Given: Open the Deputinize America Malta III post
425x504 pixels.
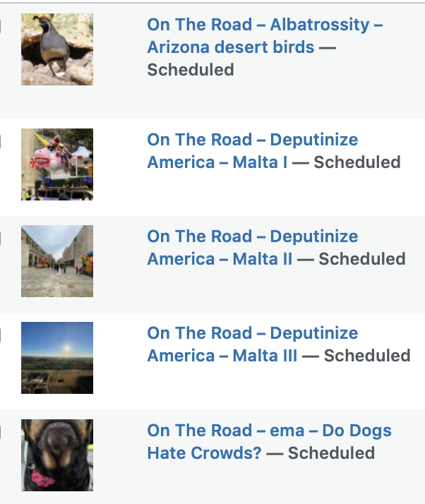Looking at the screenshot, I should 253,344.
